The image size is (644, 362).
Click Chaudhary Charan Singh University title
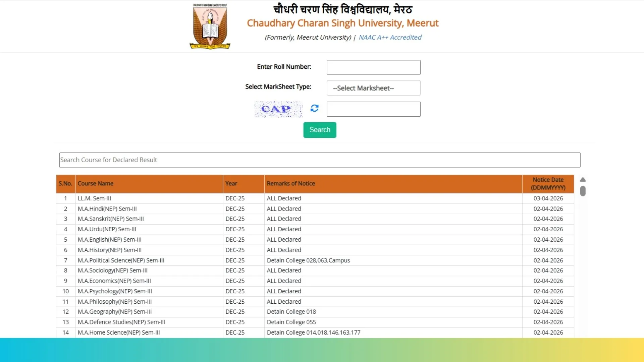[342, 23]
